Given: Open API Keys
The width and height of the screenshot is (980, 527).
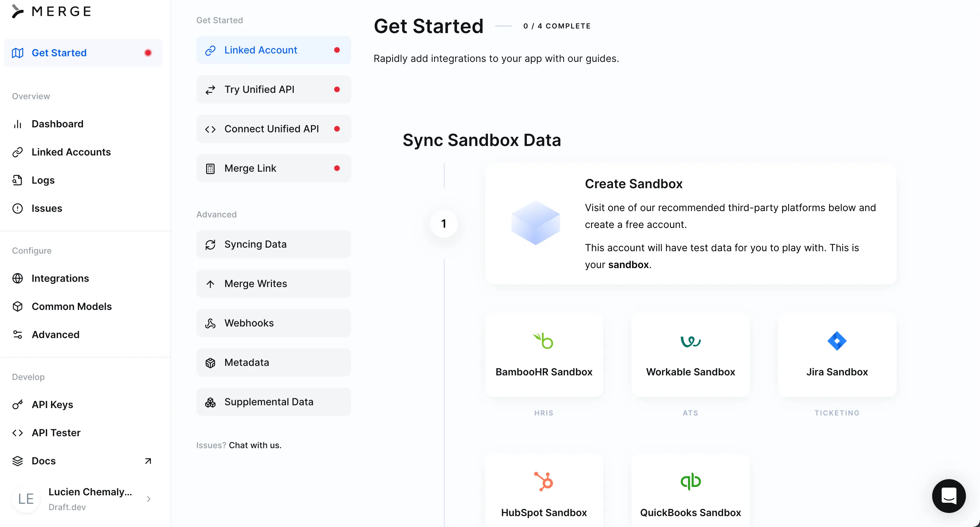Looking at the screenshot, I should pyautogui.click(x=52, y=405).
